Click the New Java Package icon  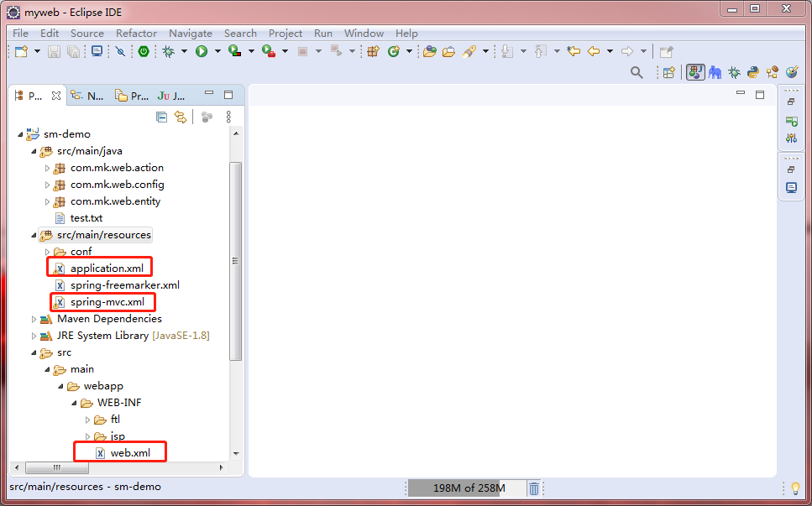374,51
